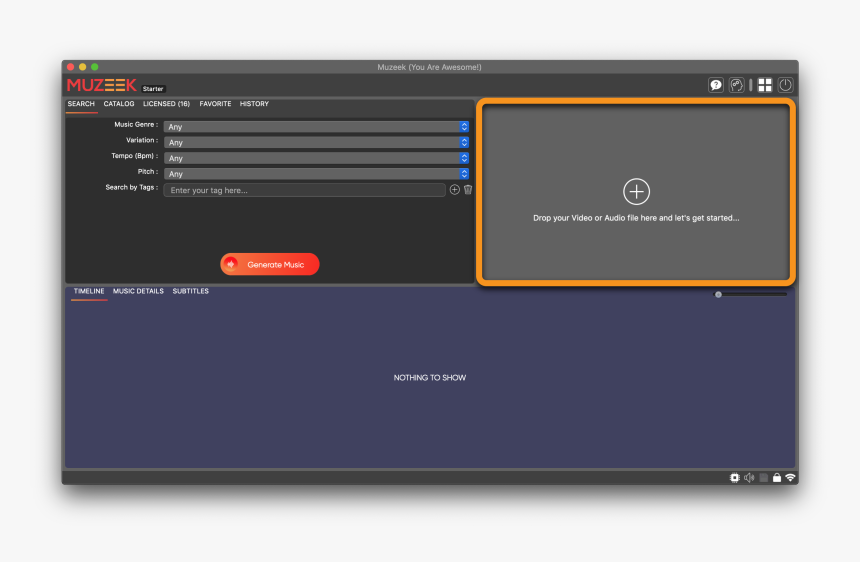860x562 pixels.
Task: Open the Variation dropdown
Action: point(316,142)
